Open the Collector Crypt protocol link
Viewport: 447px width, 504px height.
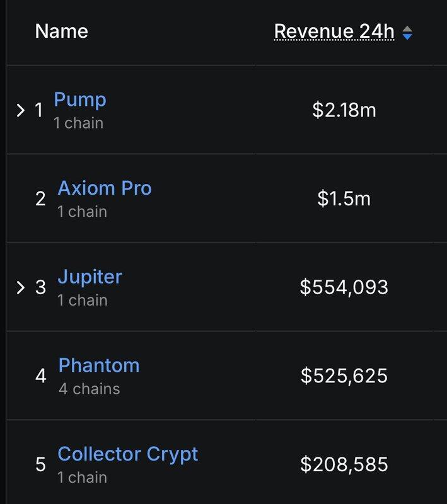click(127, 454)
